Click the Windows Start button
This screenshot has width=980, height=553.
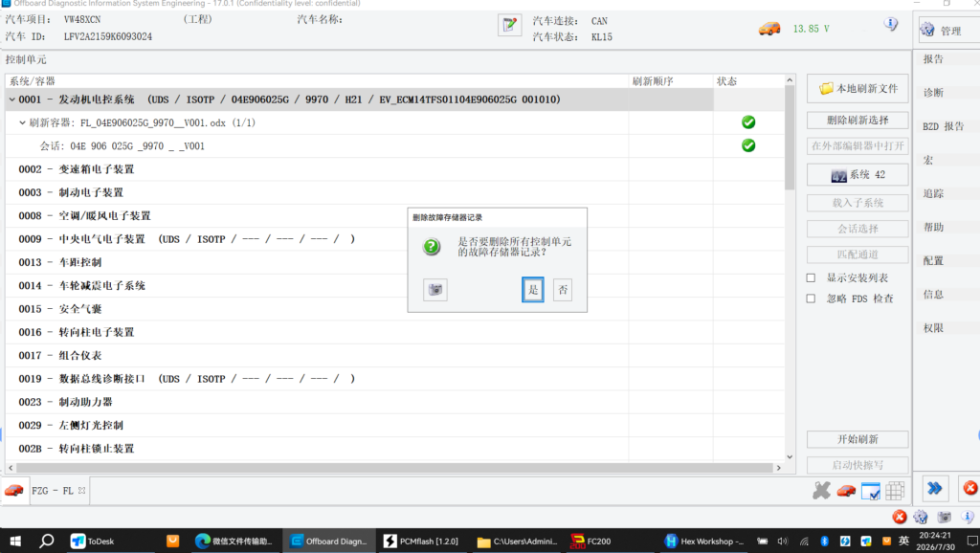coord(15,542)
